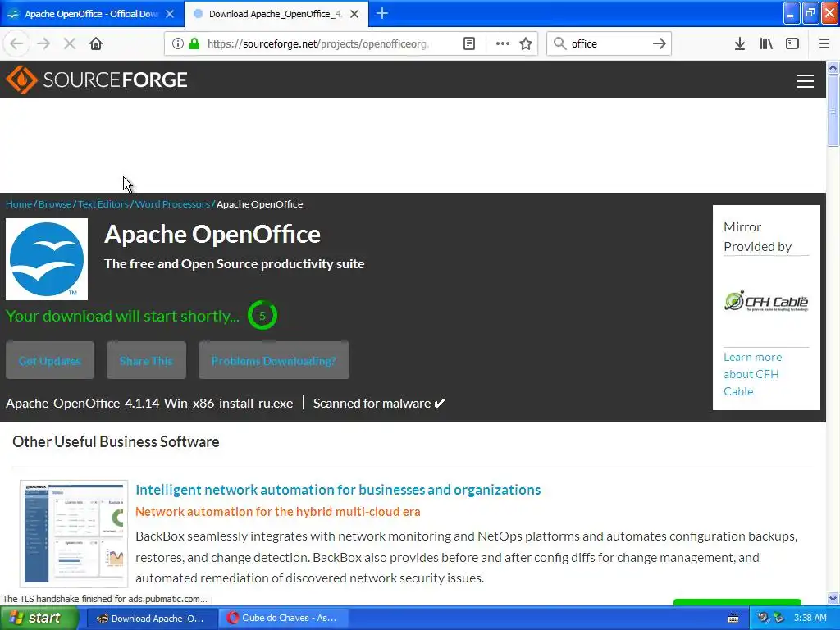This screenshot has height=630, width=840.
Task: Click the Other Useful Business Software heading
Action: click(x=116, y=442)
